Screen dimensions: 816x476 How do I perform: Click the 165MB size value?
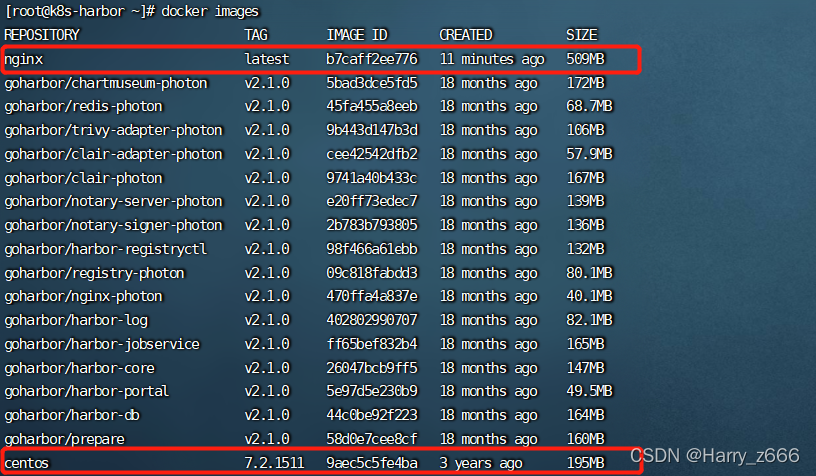coord(585,344)
